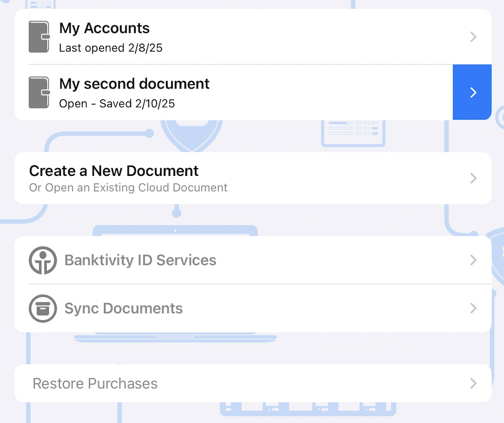Open Banktivity ID Services label
This screenshot has width=504, height=423.
coord(140,260)
